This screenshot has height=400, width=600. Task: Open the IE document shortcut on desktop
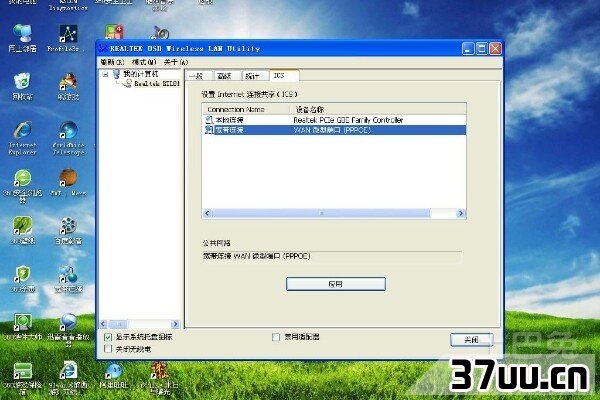[68, 371]
